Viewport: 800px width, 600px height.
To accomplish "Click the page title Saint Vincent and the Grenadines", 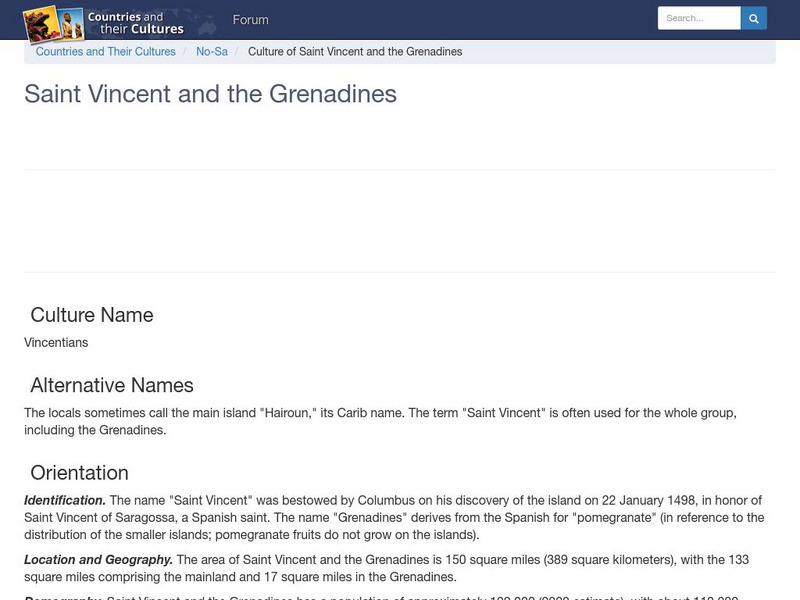I will click(210, 96).
